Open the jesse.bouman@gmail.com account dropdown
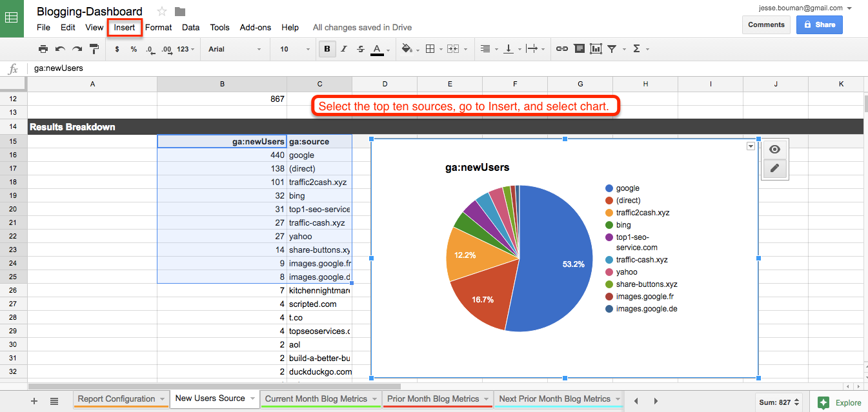 click(807, 8)
